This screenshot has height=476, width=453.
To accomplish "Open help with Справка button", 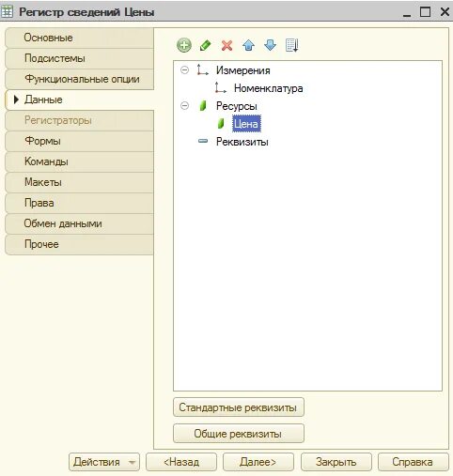I will (x=413, y=462).
